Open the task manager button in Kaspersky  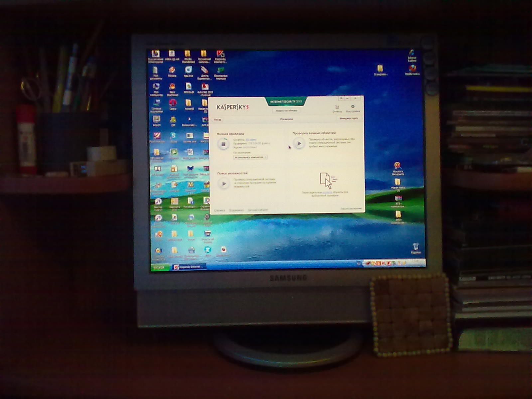[x=349, y=118]
